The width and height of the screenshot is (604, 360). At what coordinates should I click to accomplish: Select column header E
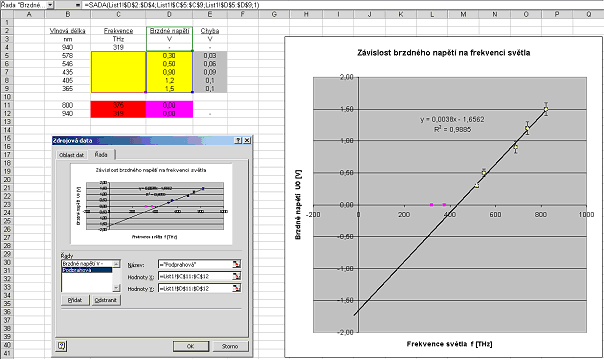pos(210,14)
